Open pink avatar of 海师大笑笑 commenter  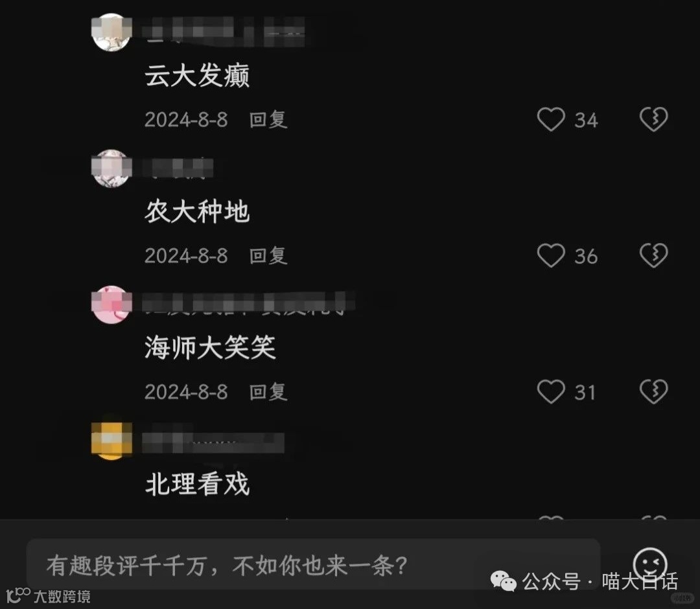tap(111, 304)
